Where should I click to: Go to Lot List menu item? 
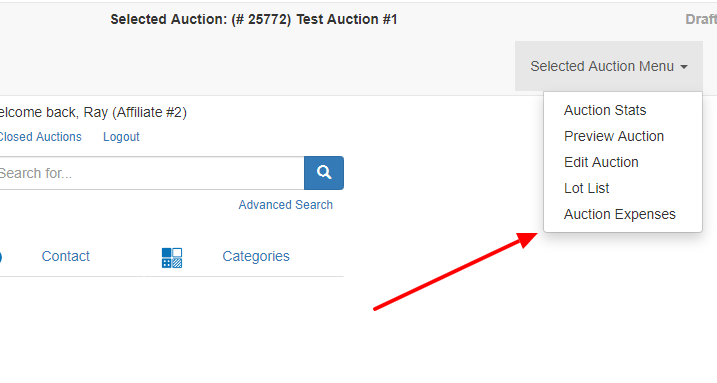point(586,188)
